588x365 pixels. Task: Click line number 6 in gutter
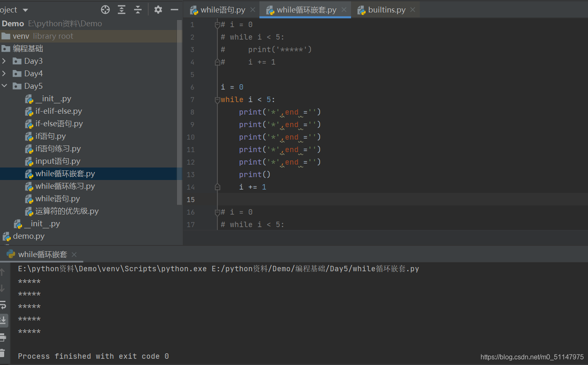[192, 87]
